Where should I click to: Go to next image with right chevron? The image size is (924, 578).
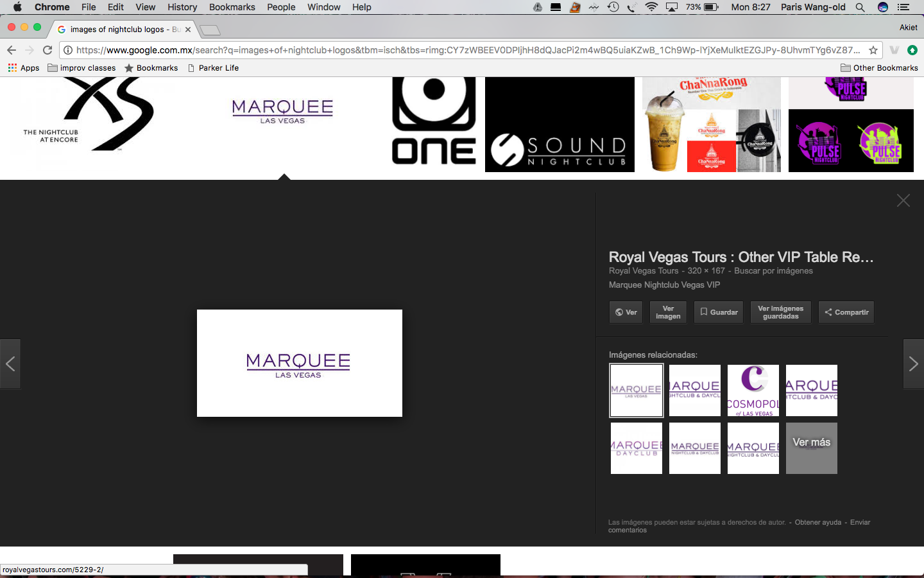[913, 364]
